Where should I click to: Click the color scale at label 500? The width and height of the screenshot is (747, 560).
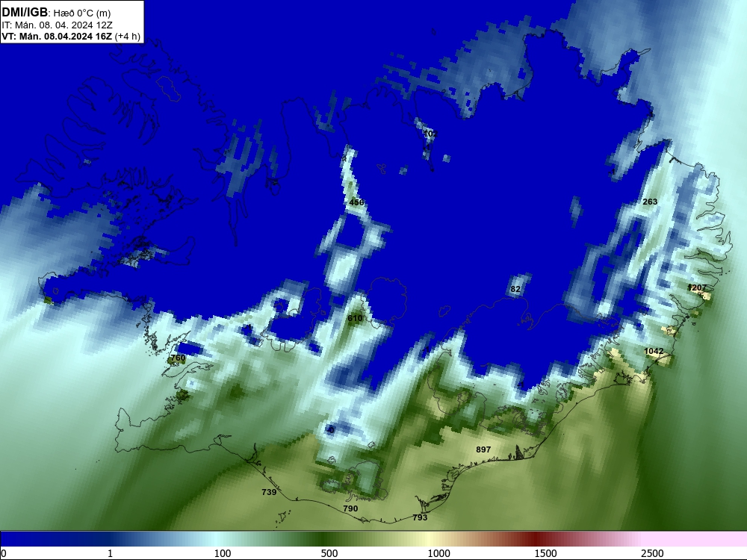pos(329,553)
